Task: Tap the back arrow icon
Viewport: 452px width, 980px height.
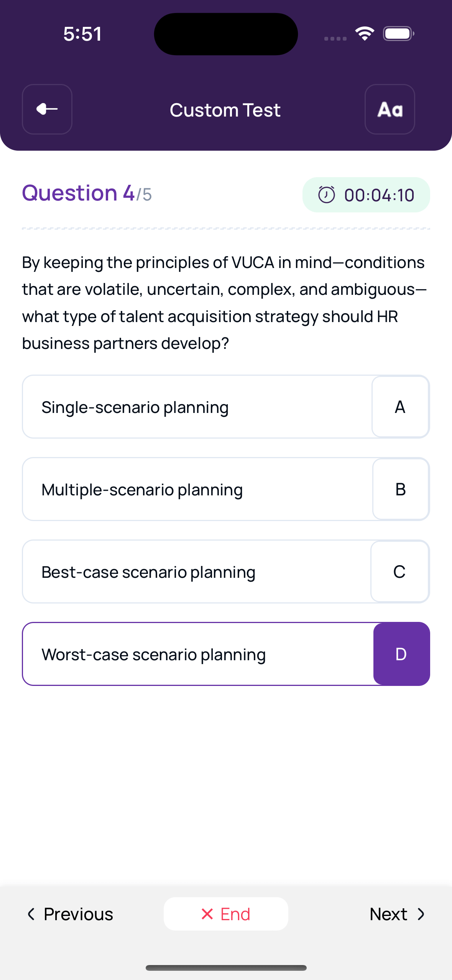Action: (47, 110)
